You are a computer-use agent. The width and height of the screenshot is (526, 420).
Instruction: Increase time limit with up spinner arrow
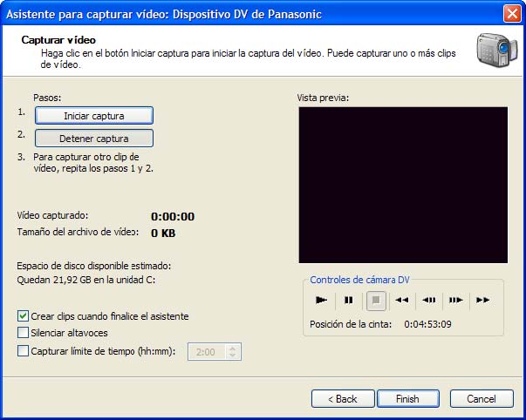tap(233, 348)
